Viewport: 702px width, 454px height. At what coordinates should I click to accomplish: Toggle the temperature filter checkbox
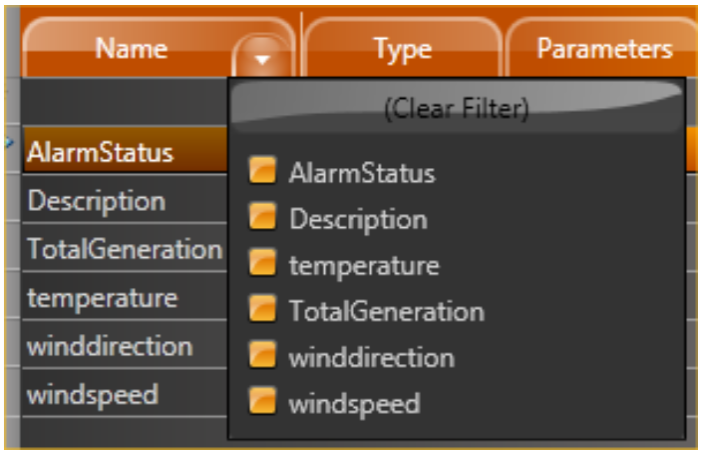pos(262,265)
